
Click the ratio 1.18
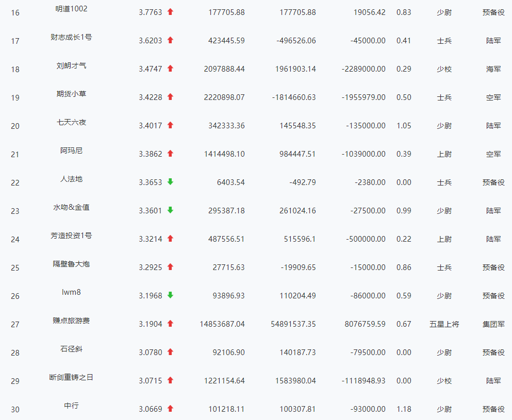[x=404, y=409]
